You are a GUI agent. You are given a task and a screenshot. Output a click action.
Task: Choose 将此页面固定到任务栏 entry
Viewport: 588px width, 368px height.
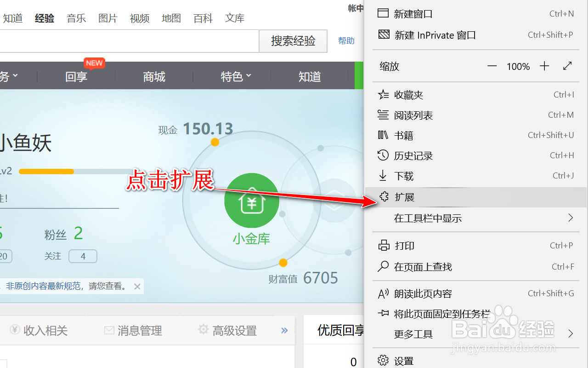(475, 314)
